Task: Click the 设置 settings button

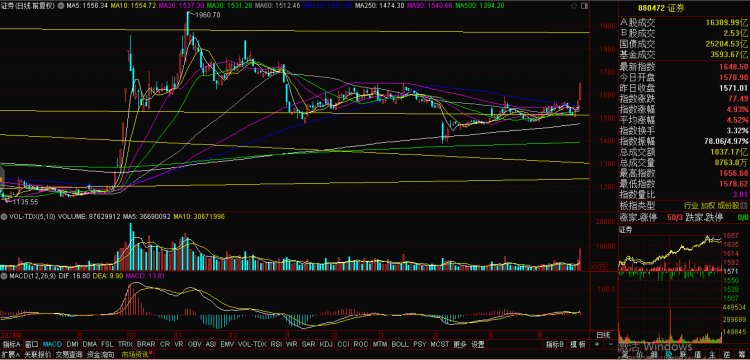Action: point(478,344)
